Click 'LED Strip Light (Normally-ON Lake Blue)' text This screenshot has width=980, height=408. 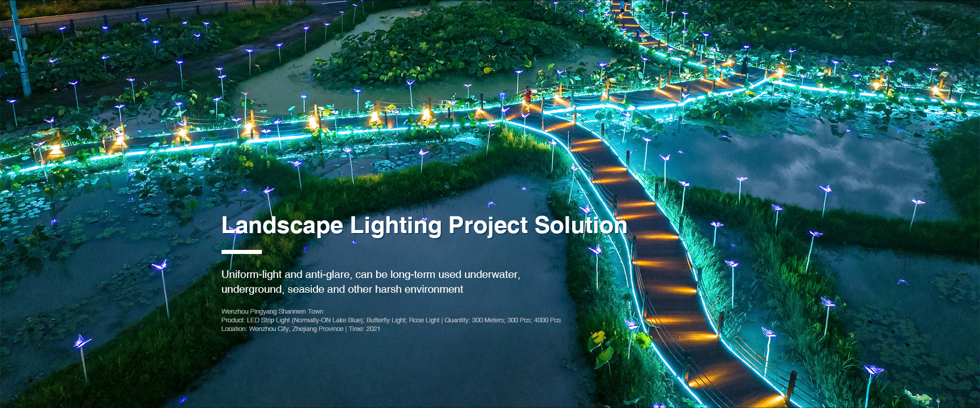(305, 320)
